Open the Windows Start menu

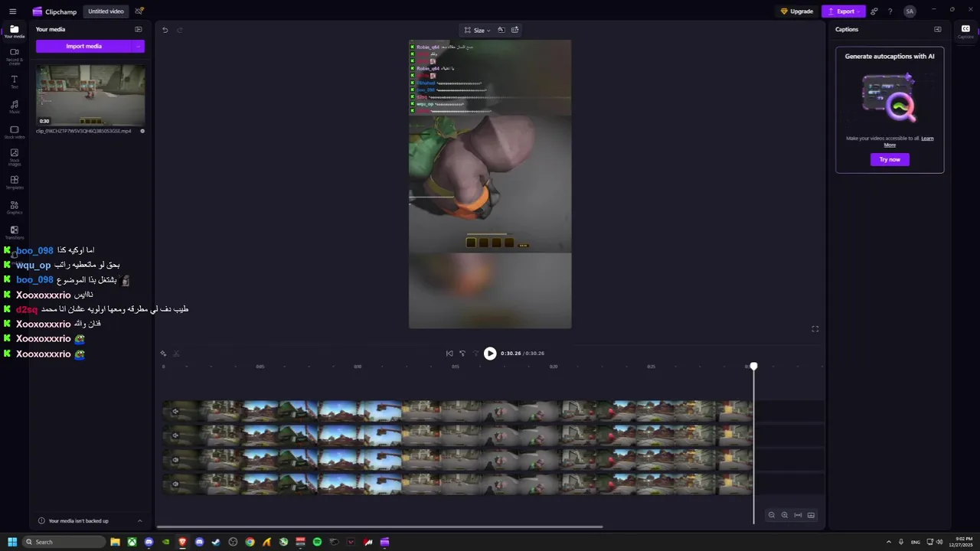coord(12,542)
